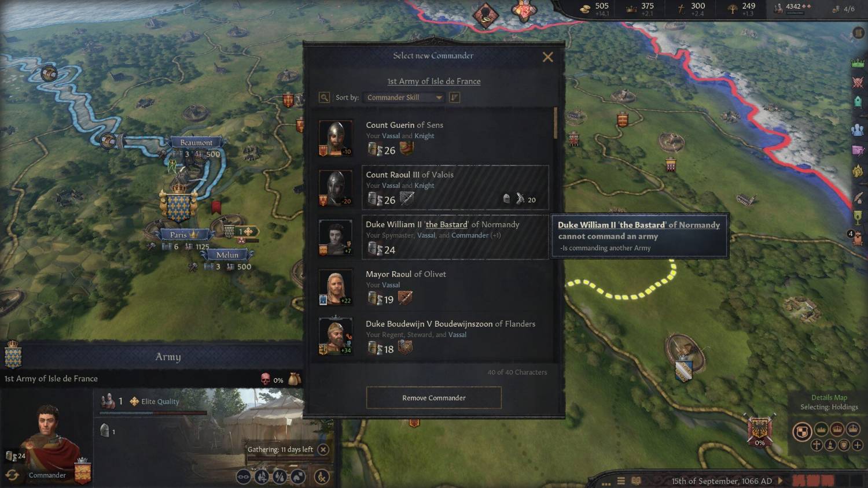Open the encyclopedia book icon in bottom bar

[636, 480]
